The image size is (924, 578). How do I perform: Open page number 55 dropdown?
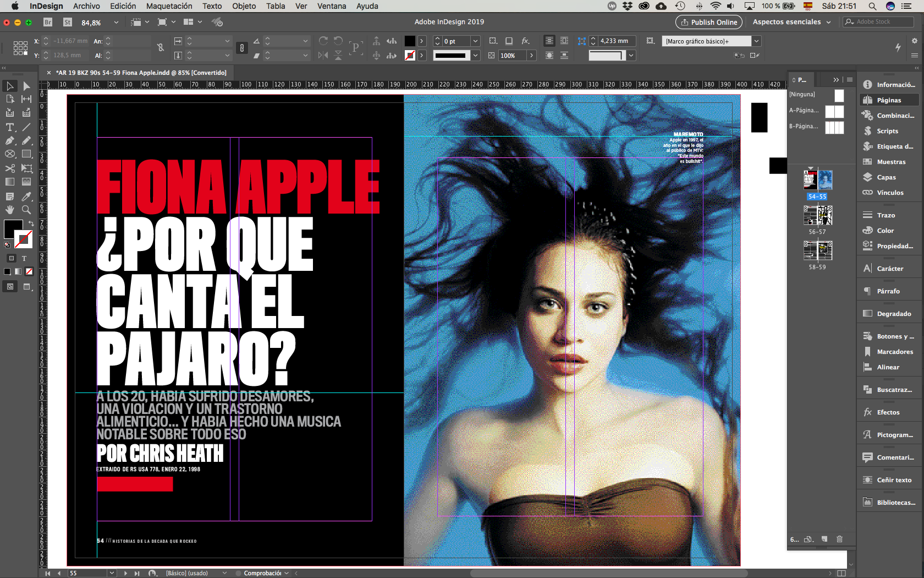(x=112, y=573)
